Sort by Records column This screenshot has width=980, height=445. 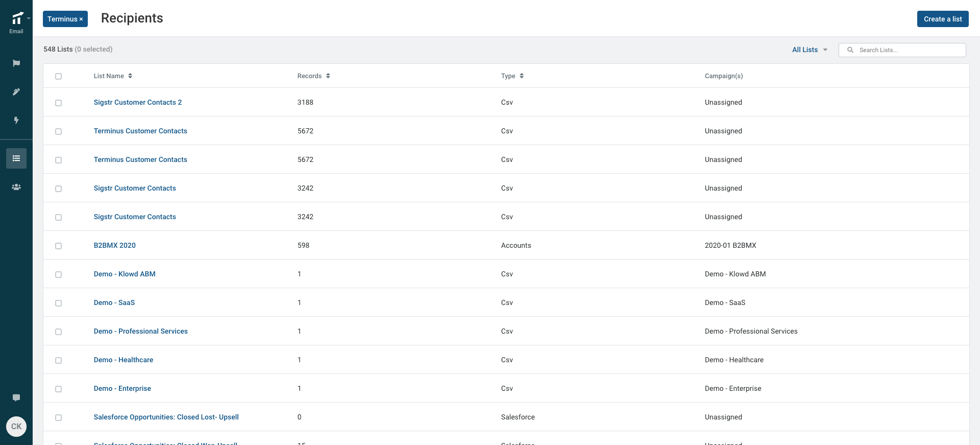click(313, 76)
